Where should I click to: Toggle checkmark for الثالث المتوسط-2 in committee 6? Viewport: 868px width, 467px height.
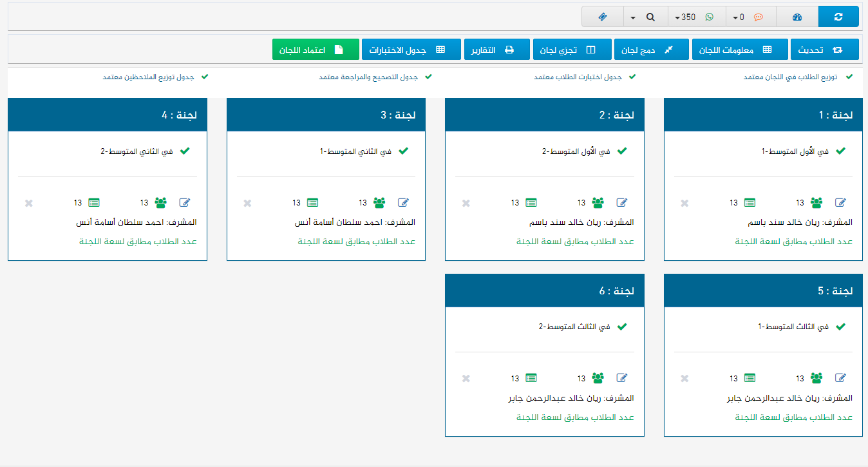621,327
